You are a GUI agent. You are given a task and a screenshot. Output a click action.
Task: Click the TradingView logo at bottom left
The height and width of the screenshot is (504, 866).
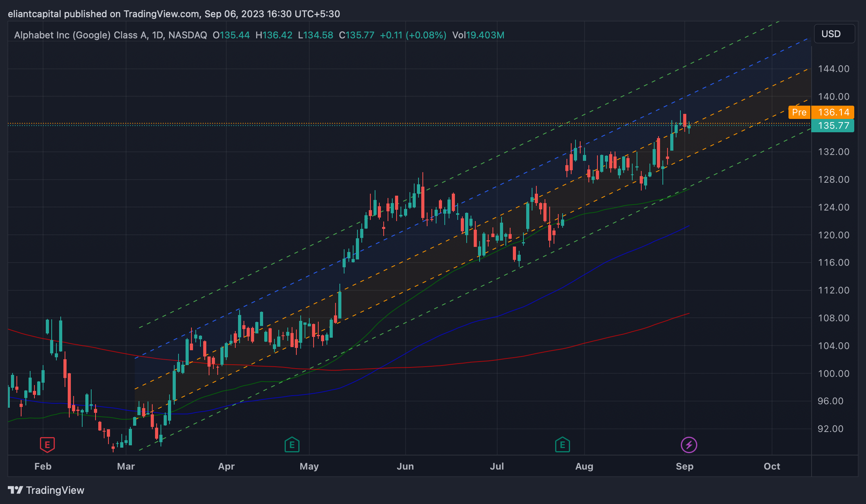16,490
